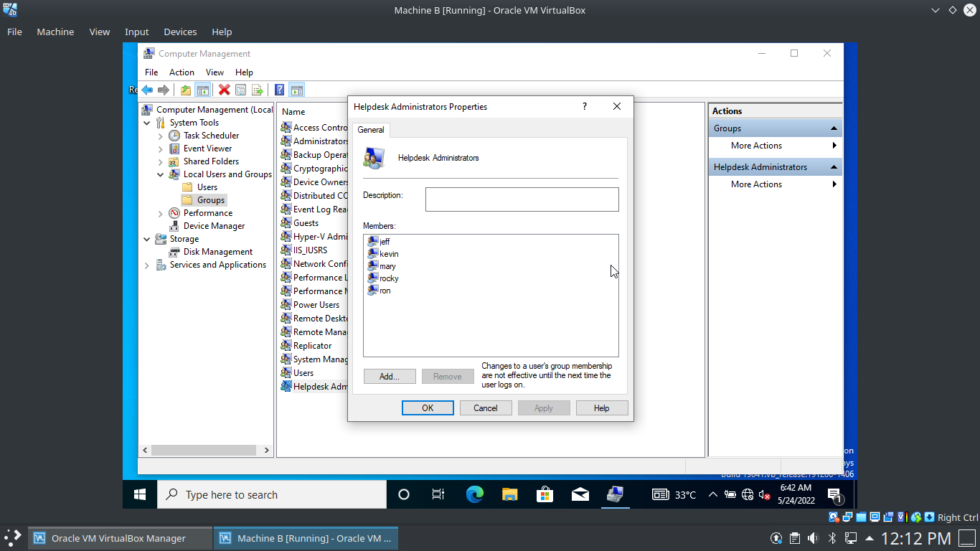Click the red Delete icon in toolbar
The image size is (980, 551).
coord(224,90)
